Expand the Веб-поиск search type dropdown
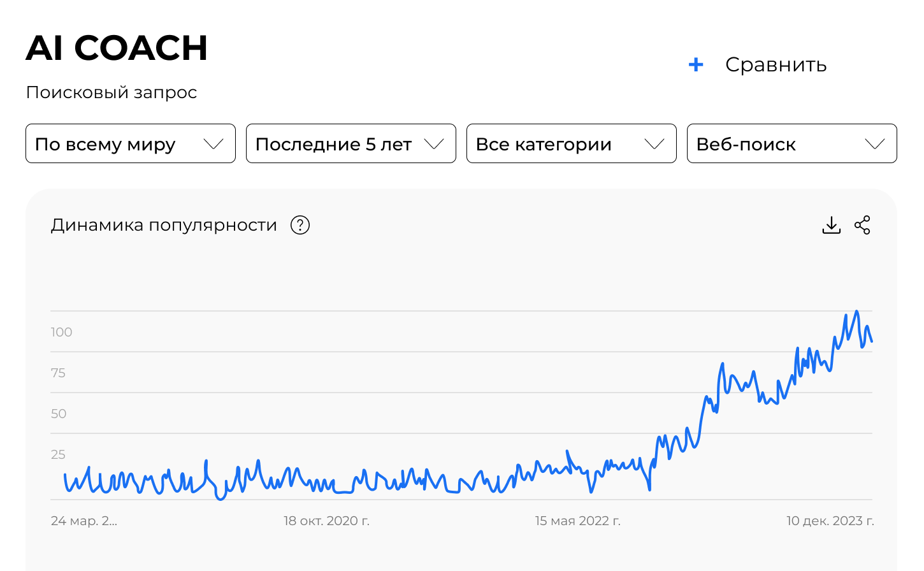 [x=791, y=143]
